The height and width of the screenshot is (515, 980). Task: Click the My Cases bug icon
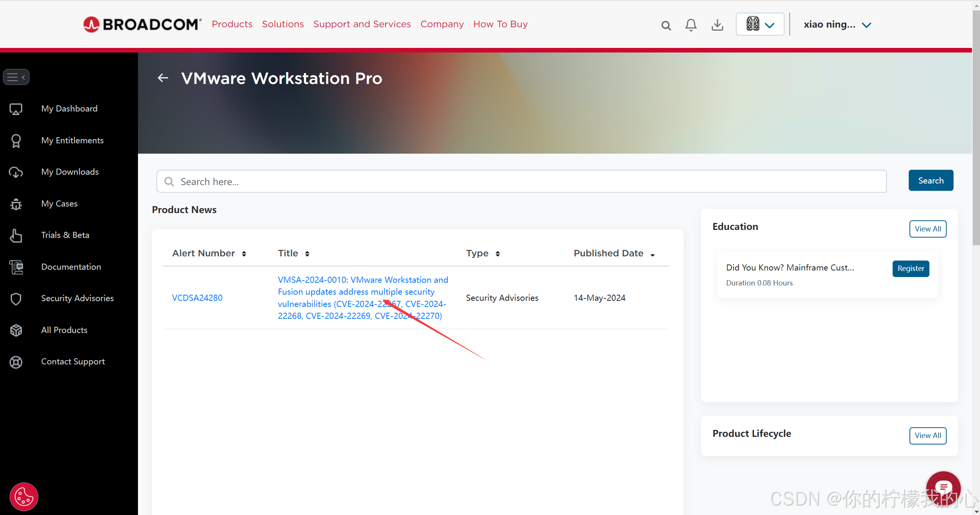(16, 204)
